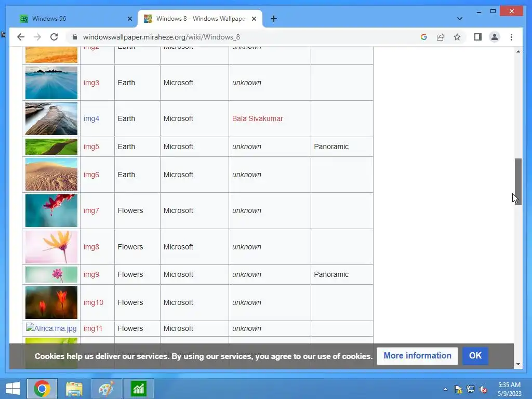Viewport: 532px width, 399px height.
Task: Open the img6 link
Action: click(x=91, y=175)
